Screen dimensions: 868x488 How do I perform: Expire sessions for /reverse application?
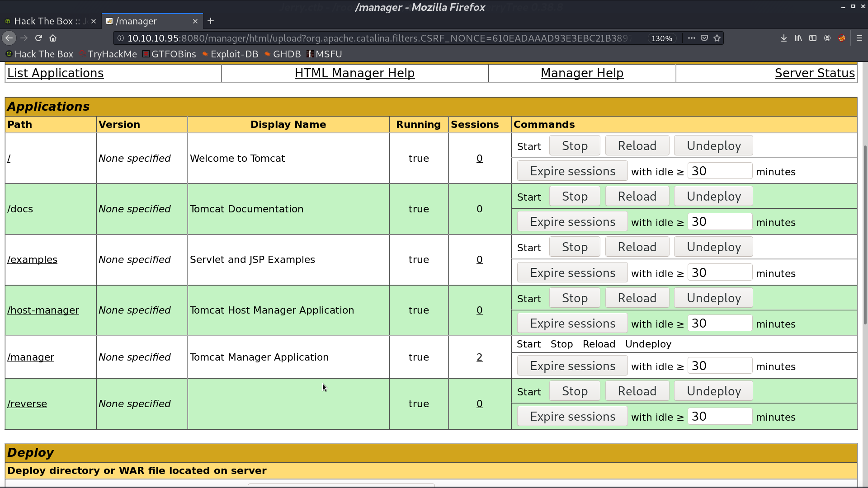(572, 417)
